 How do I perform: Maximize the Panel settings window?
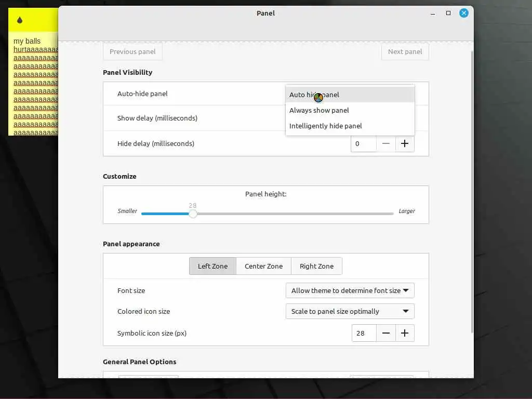point(448,14)
